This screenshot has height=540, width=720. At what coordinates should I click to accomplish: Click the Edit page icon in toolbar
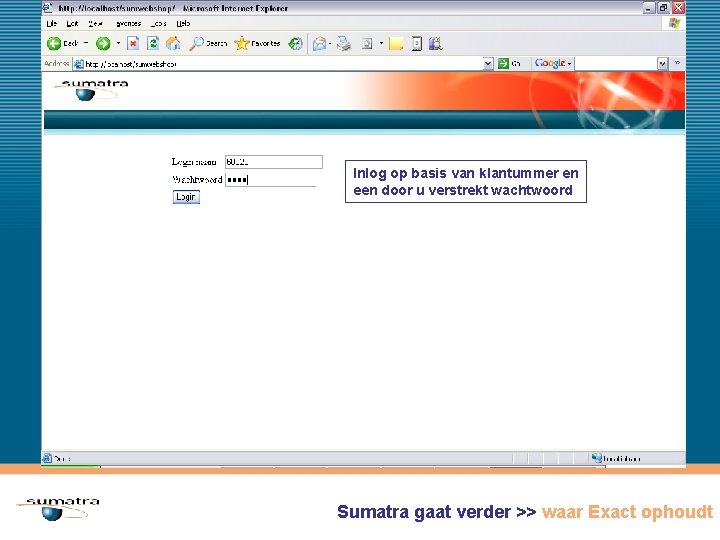[x=367, y=44]
